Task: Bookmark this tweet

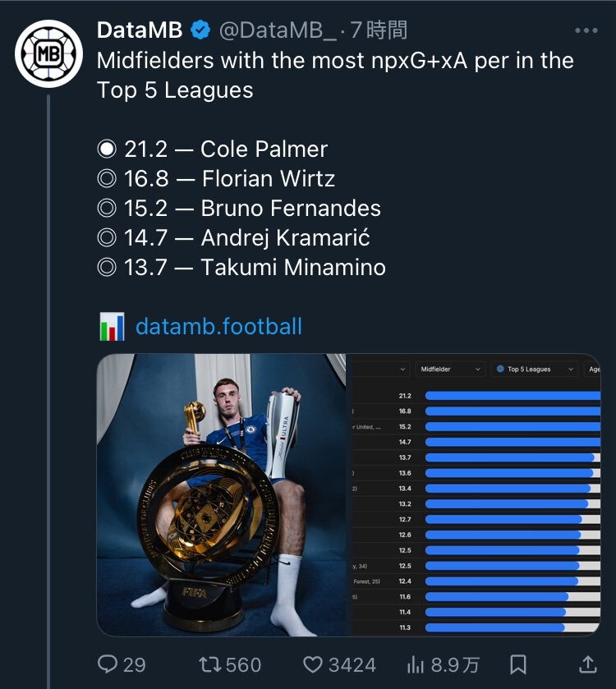Action: [x=518, y=664]
